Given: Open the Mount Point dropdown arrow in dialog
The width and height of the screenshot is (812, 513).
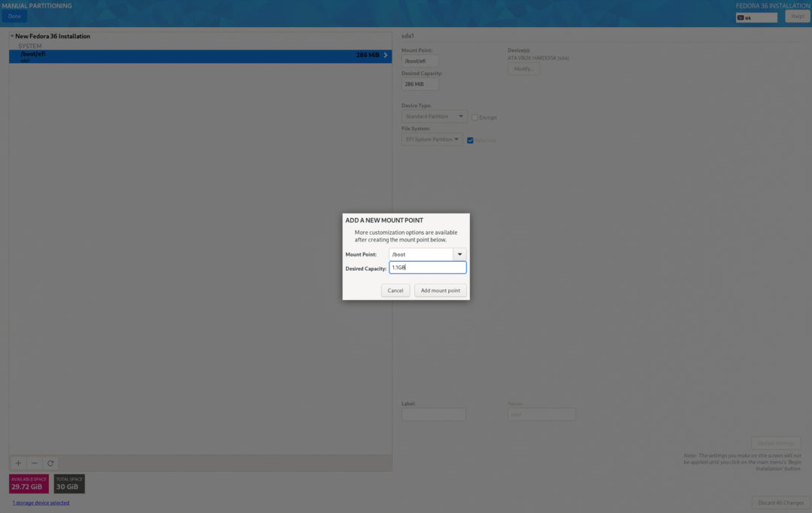Looking at the screenshot, I should coord(459,254).
